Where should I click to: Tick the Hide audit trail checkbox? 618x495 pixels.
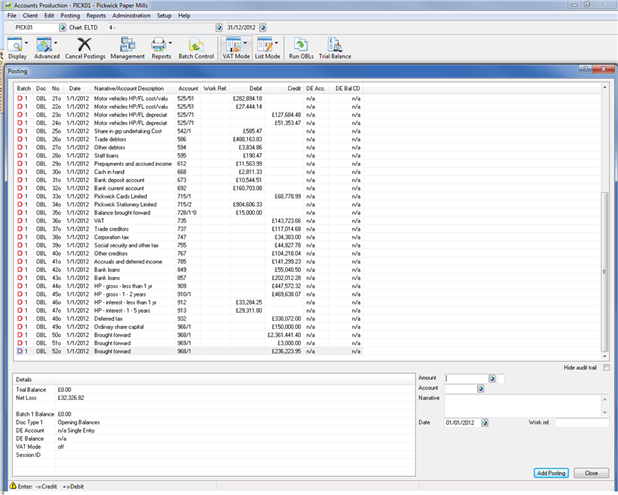606,368
